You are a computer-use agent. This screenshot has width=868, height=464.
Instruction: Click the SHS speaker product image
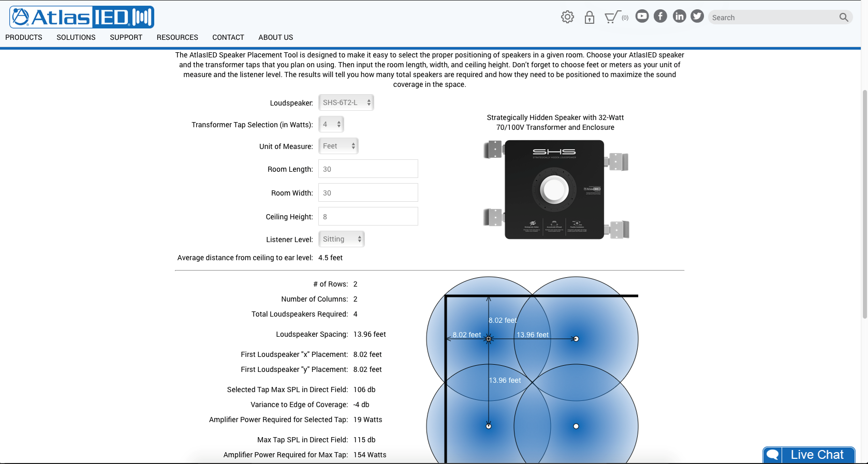point(556,189)
